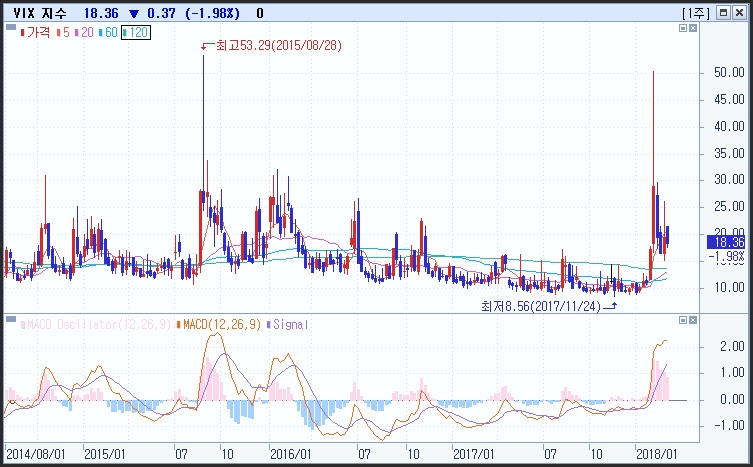Maximize the VIX chart window
Image resolution: width=753 pixels, height=467 pixels.
click(723, 12)
